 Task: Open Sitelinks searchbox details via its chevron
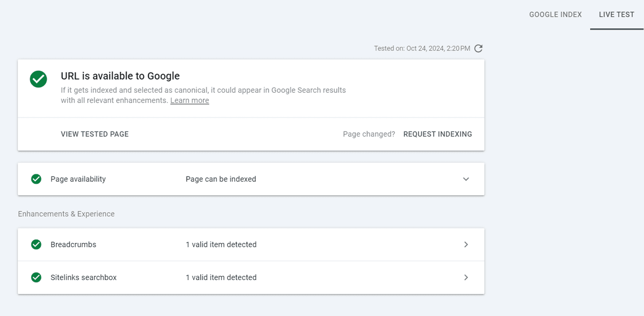[x=466, y=277]
